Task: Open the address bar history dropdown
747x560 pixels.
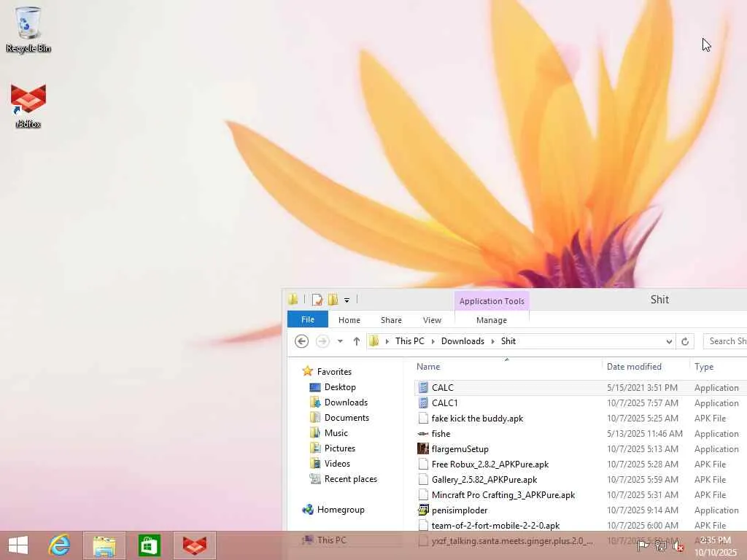Action: (669, 341)
